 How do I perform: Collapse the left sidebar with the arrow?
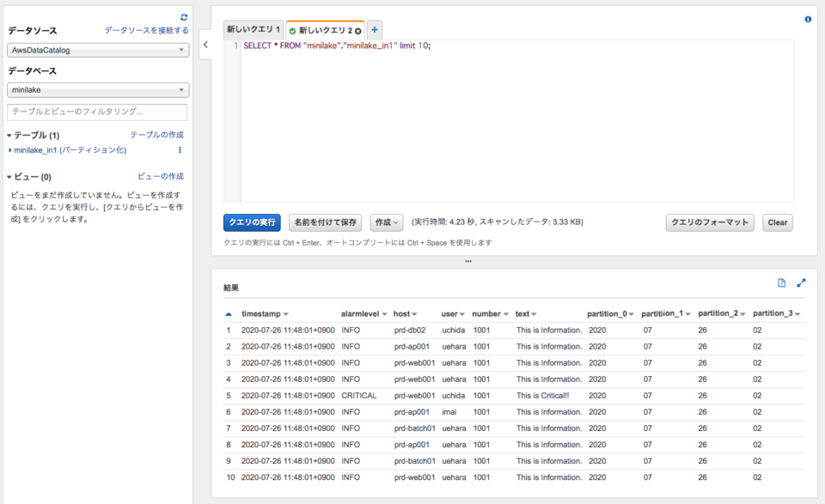[x=205, y=45]
